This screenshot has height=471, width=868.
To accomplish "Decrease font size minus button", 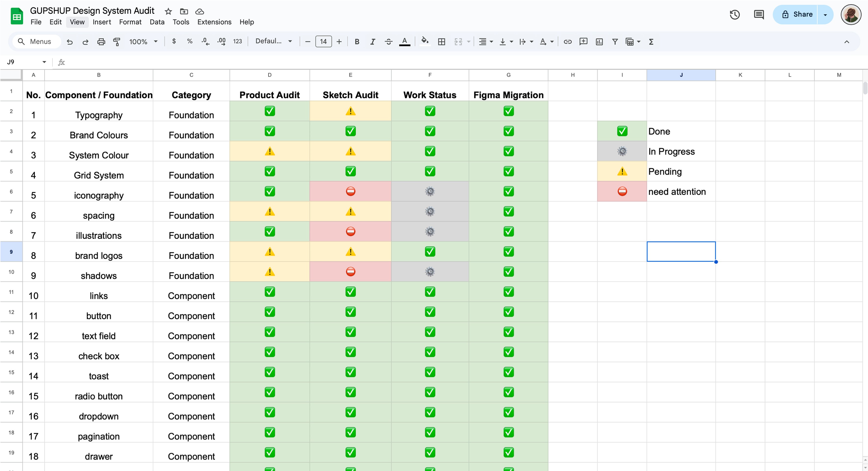I will pos(308,42).
